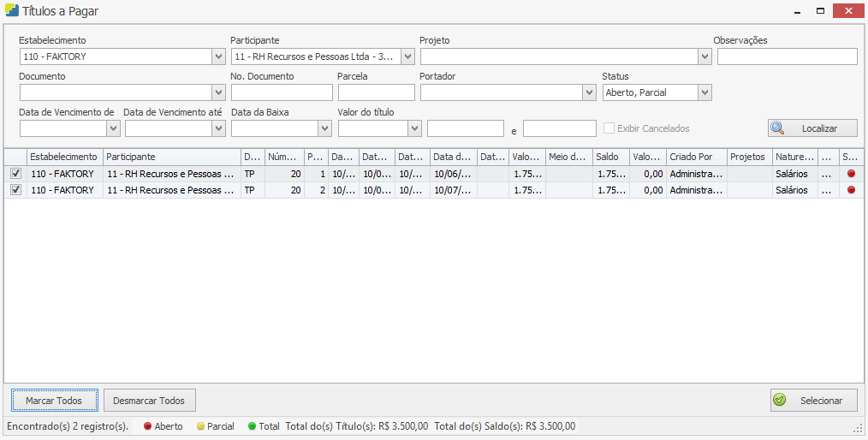Open the Estabelecimento dropdown
Image resolution: width=868 pixels, height=440 pixels.
click(217, 56)
